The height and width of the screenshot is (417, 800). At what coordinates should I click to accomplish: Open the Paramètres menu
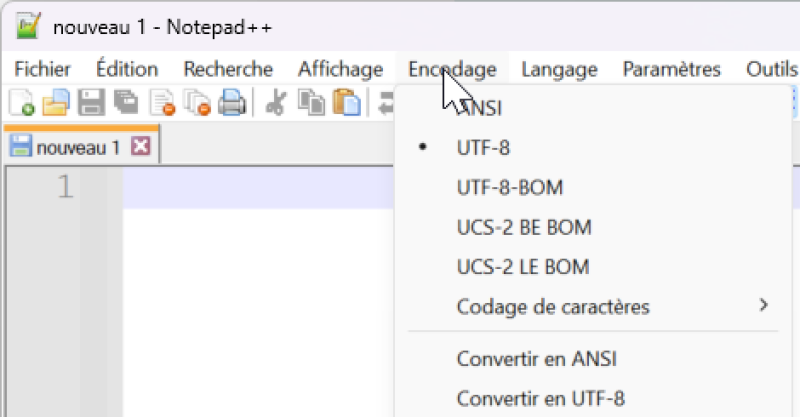pyautogui.click(x=671, y=69)
